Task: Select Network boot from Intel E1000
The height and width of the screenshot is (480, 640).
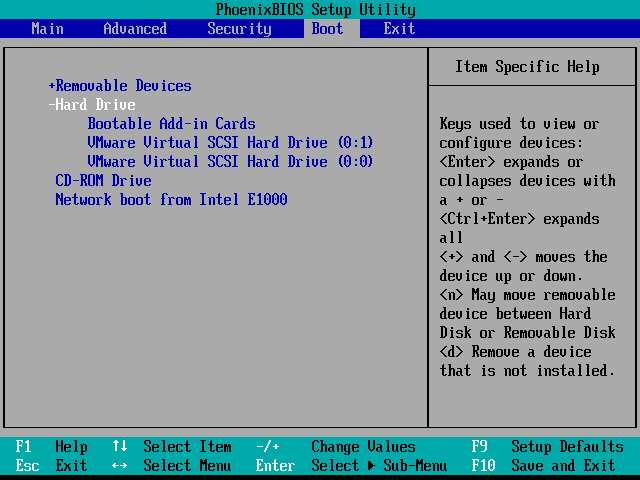Action: coord(171,200)
